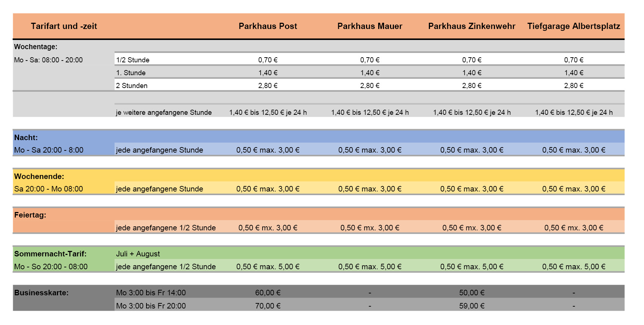Click 0,70 € under Tiefgarage Albertsplatz
644x325 pixels.
tap(574, 60)
